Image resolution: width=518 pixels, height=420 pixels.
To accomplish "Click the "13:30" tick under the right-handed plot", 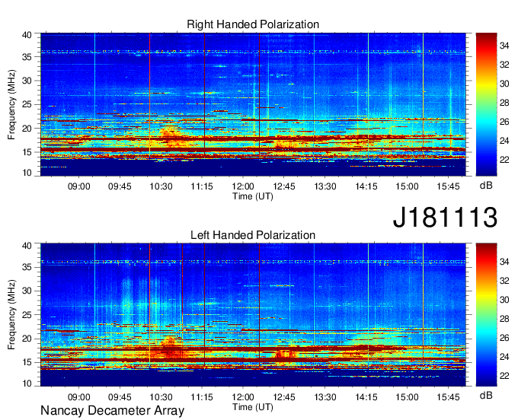I will click(x=325, y=186).
